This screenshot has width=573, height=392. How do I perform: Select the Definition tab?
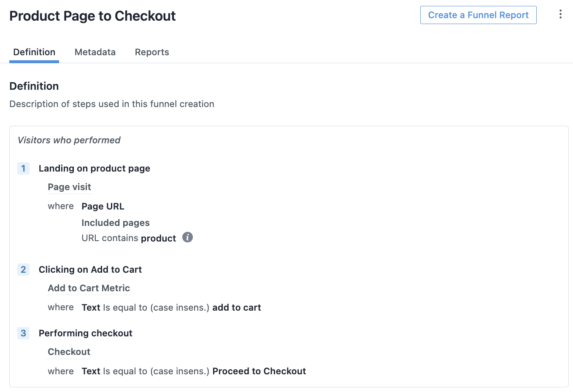point(34,52)
